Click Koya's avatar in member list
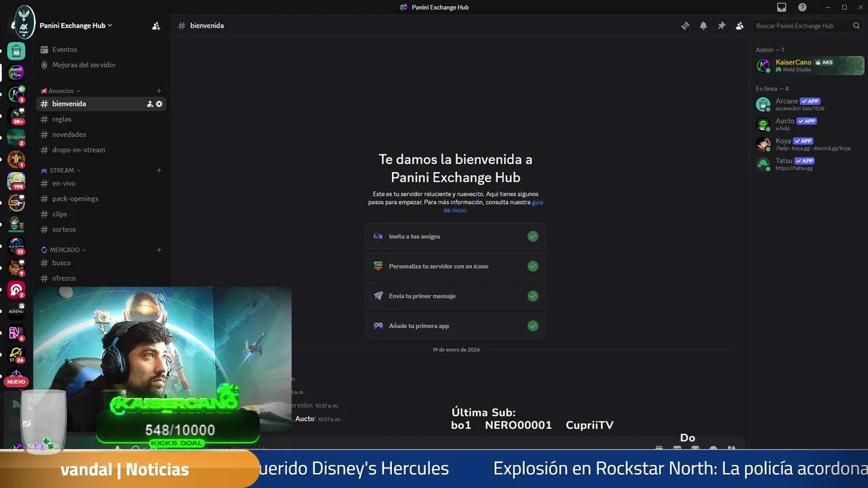 click(x=764, y=144)
